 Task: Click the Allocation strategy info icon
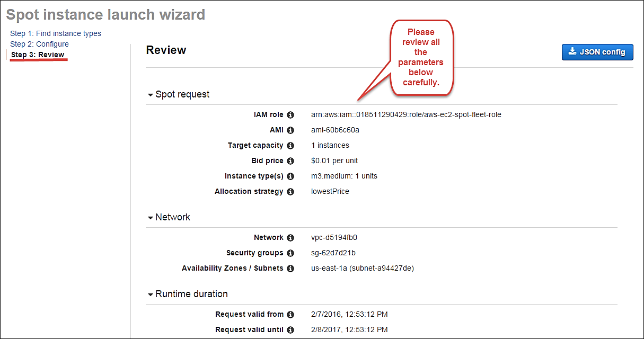click(290, 191)
